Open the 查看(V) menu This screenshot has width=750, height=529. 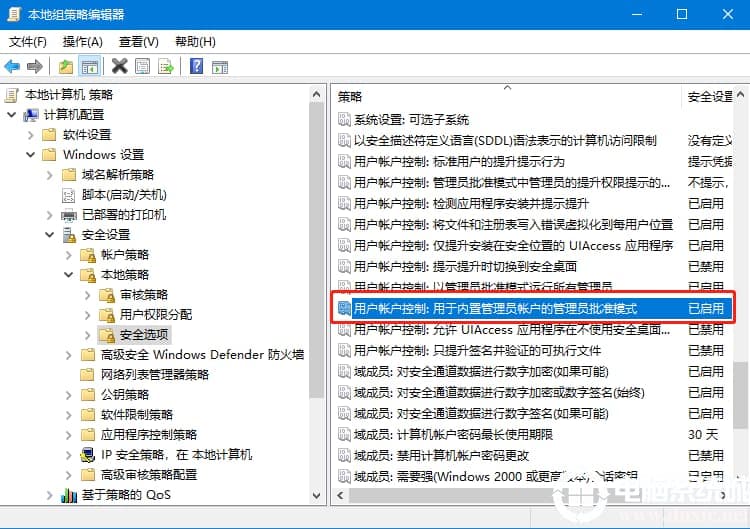[x=139, y=42]
